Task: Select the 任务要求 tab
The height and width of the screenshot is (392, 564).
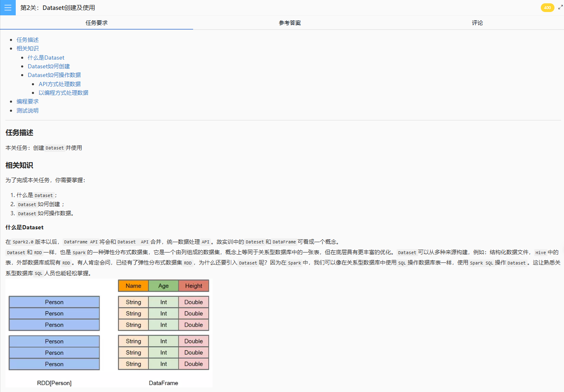Action: pyautogui.click(x=97, y=23)
